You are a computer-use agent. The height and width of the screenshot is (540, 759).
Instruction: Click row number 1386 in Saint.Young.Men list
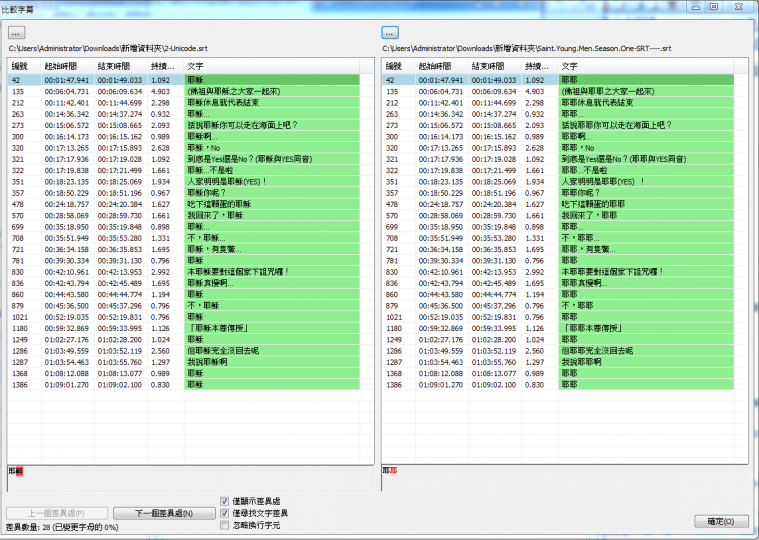394,385
